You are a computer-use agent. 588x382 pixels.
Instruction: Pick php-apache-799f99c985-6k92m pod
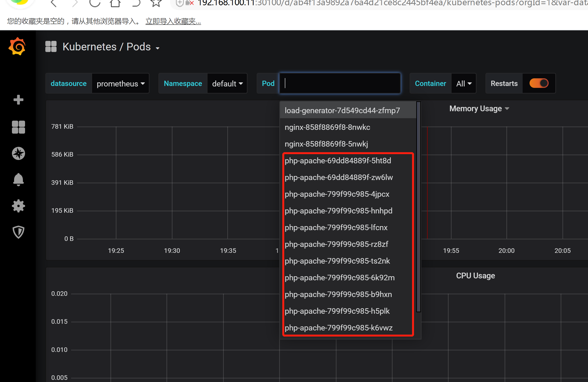pyautogui.click(x=348, y=277)
